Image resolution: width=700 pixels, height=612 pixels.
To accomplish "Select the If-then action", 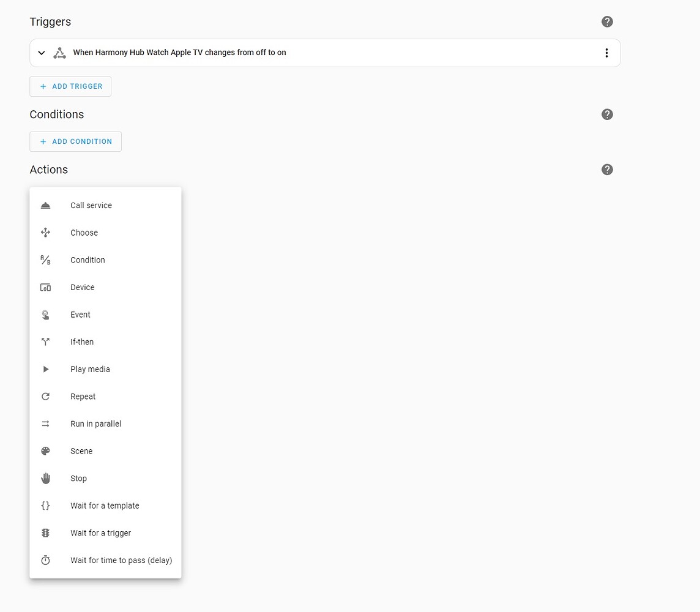I will click(82, 342).
